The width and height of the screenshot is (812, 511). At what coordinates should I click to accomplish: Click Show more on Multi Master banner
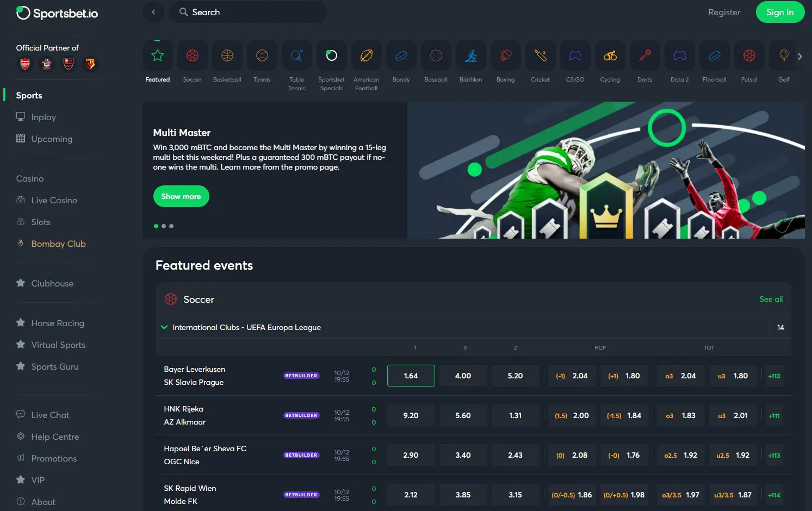point(181,196)
